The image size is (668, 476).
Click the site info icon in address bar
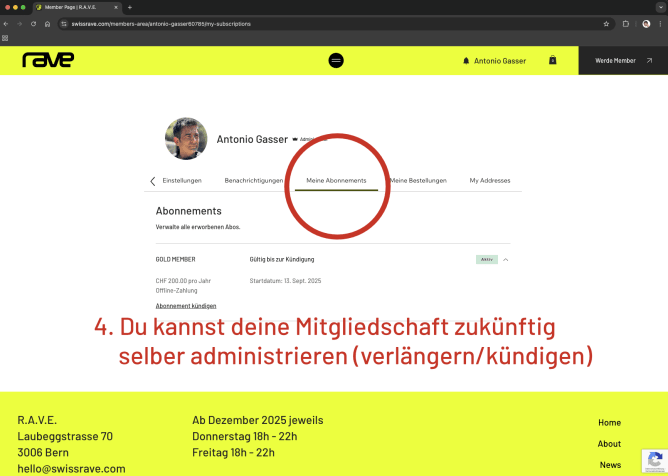(x=64, y=24)
